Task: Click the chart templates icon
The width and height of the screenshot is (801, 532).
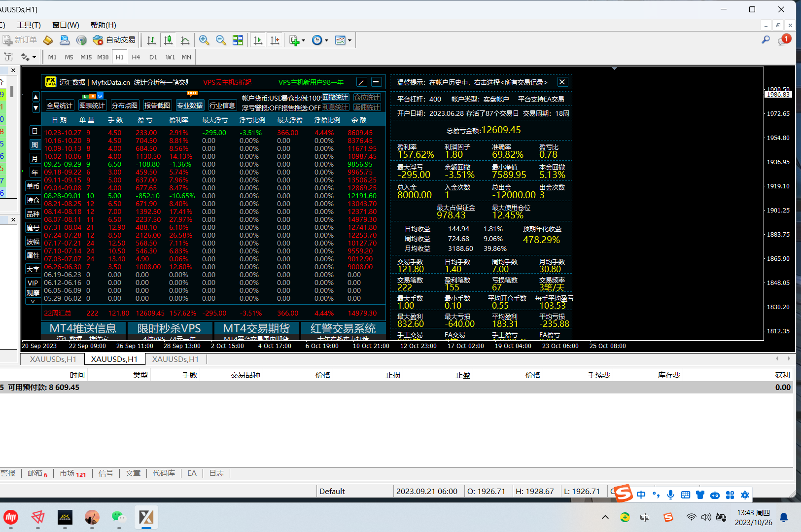Action: click(340, 40)
